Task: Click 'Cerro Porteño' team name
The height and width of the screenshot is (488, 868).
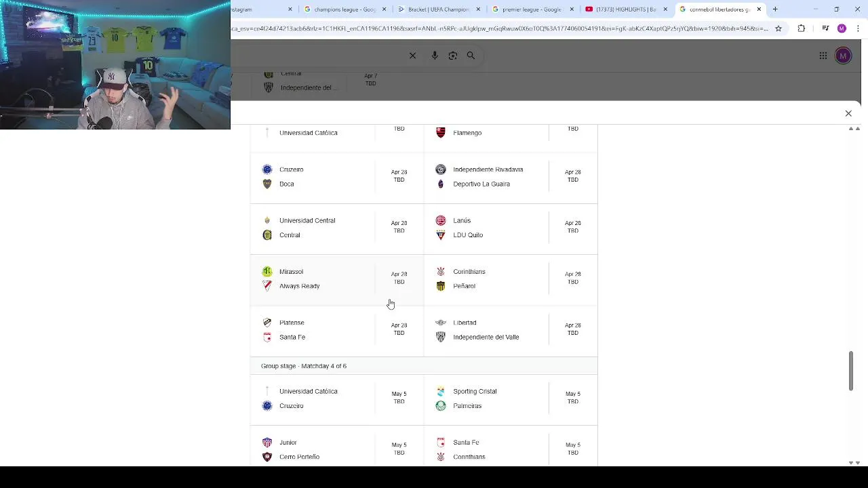Action: click(299, 457)
